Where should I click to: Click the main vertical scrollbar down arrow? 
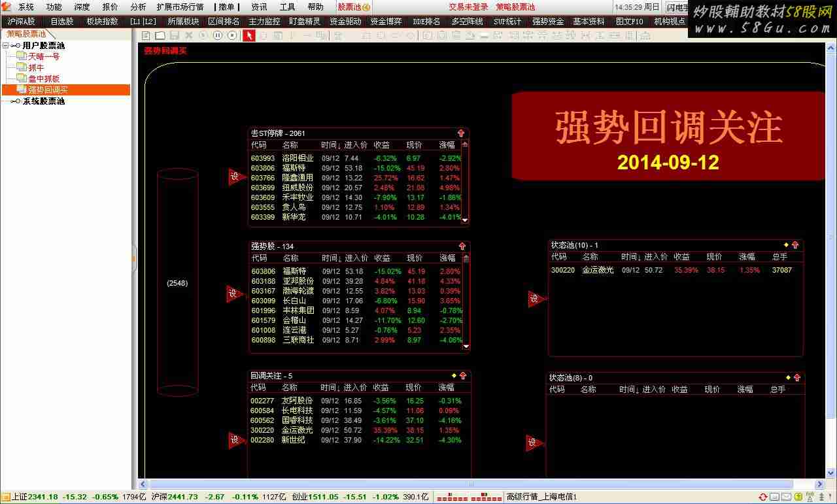point(832,473)
